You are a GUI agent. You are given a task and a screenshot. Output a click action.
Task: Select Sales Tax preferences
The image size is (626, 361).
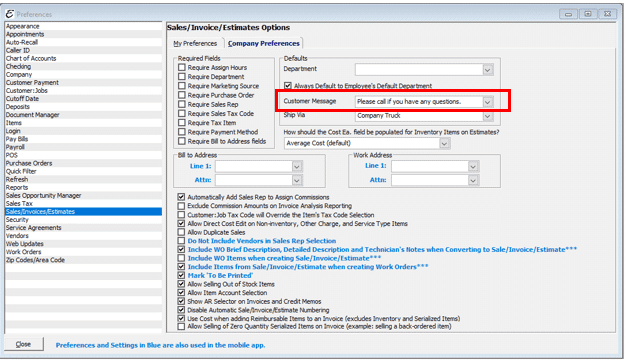(83, 204)
